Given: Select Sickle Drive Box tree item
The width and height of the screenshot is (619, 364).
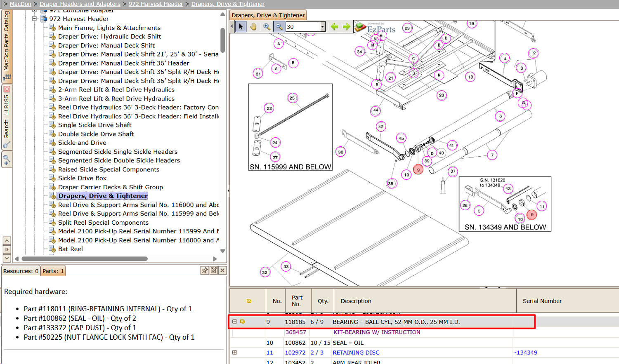Looking at the screenshot, I should pos(82,178).
